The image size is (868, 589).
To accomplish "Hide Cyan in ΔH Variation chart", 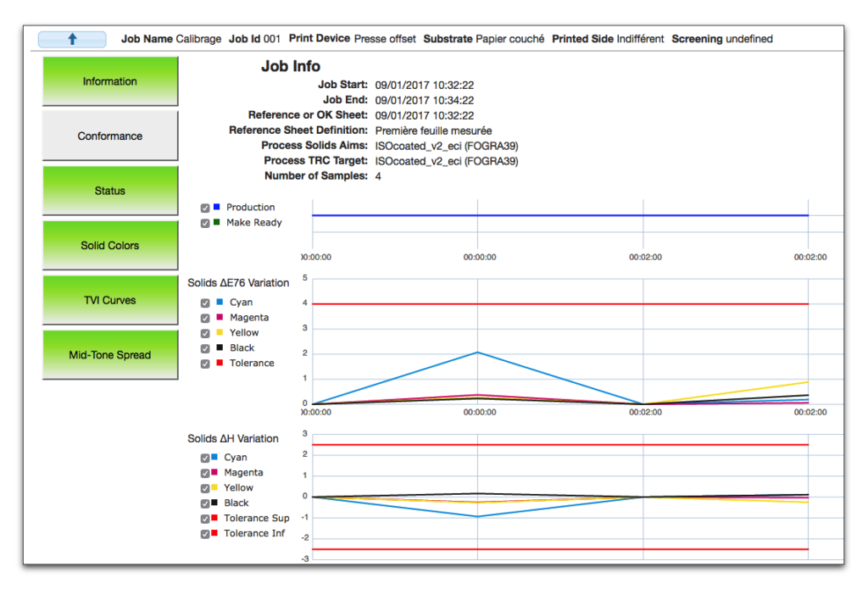I will (205, 458).
